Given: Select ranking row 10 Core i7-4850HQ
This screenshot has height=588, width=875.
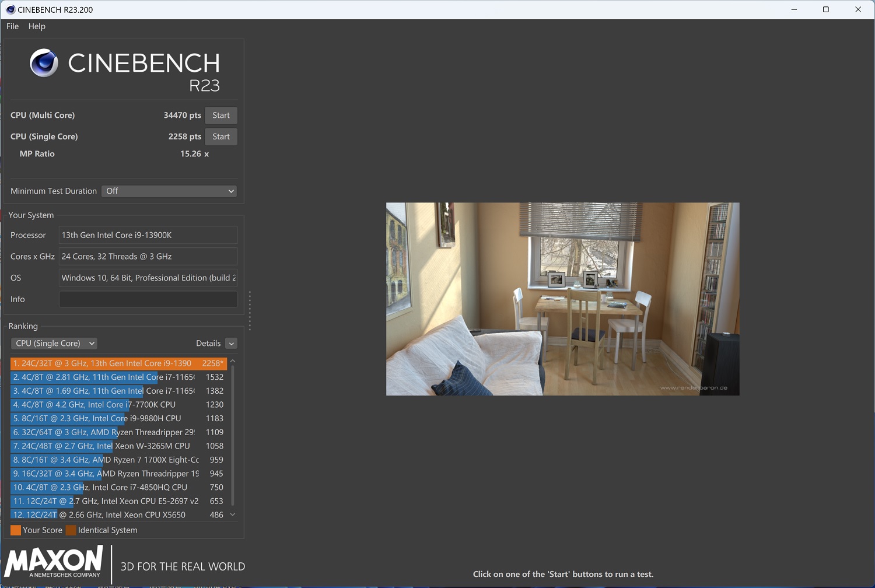Looking at the screenshot, I should pyautogui.click(x=118, y=488).
